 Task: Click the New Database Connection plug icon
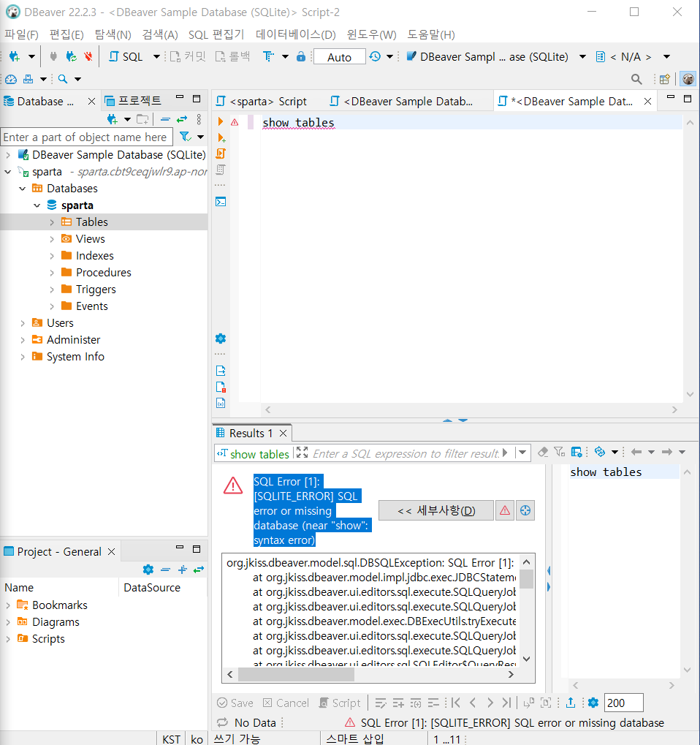[15, 56]
